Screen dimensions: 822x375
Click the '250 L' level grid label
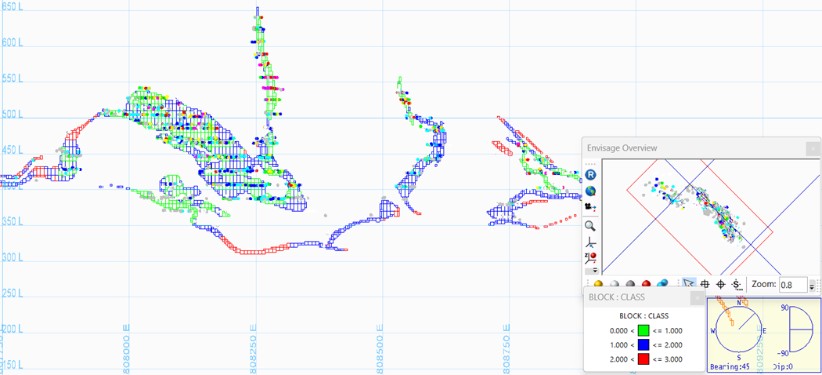tap(13, 293)
